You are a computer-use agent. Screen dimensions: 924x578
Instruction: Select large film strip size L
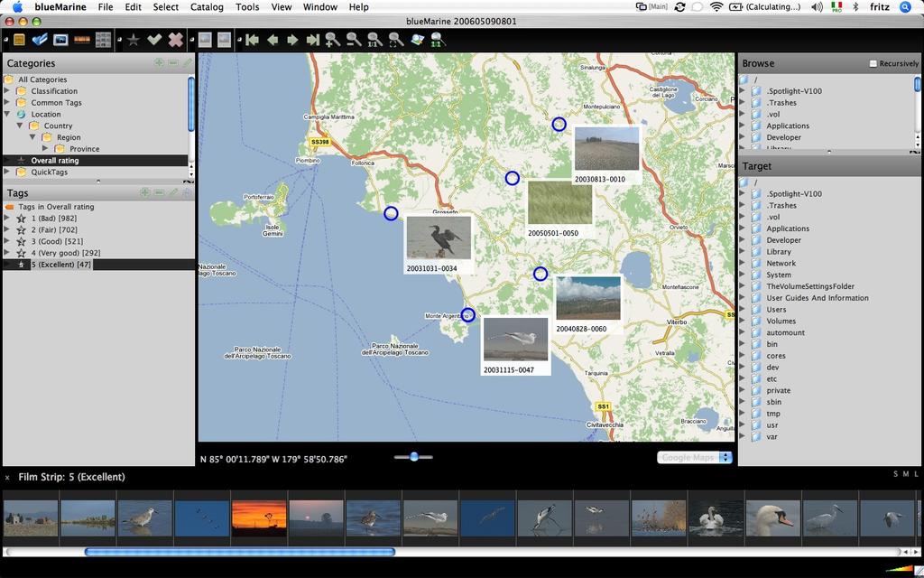917,474
